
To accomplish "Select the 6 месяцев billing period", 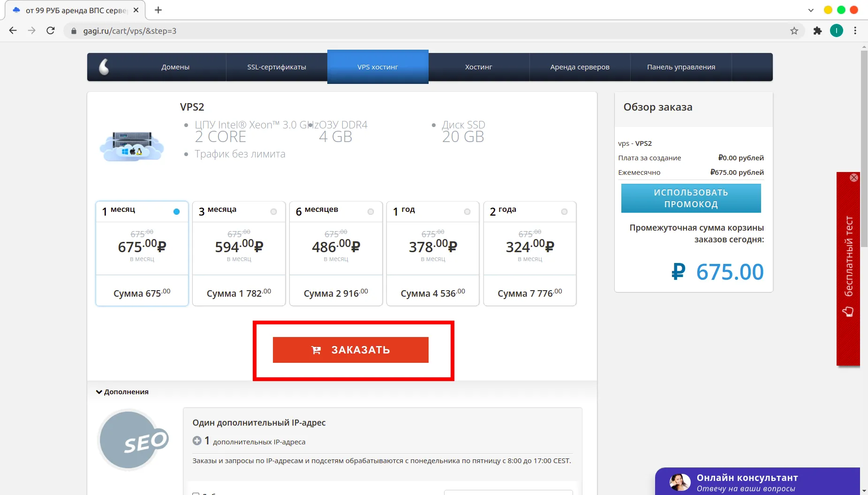I will pos(336,254).
